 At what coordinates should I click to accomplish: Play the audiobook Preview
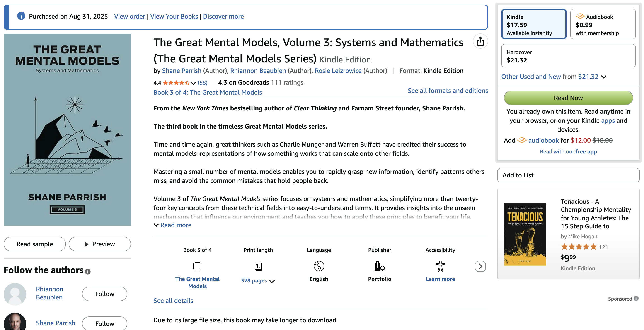point(99,244)
